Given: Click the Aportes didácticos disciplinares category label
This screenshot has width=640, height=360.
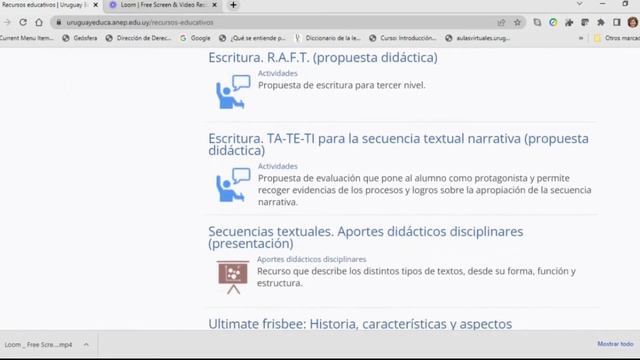Looking at the screenshot, I should [311, 259].
